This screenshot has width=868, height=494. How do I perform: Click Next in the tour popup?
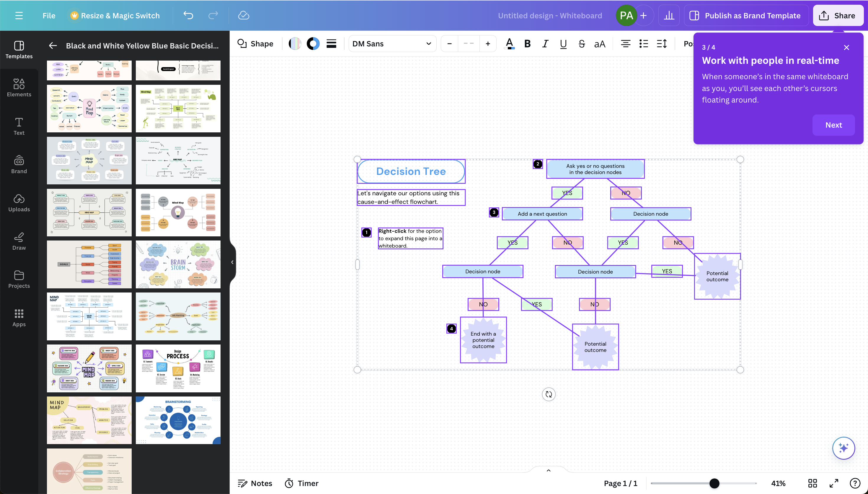pos(833,125)
